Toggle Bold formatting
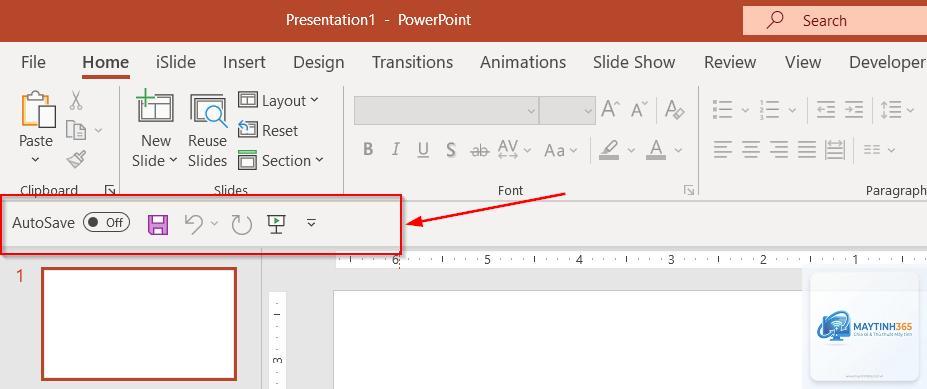The height and width of the screenshot is (389, 927). [x=368, y=150]
